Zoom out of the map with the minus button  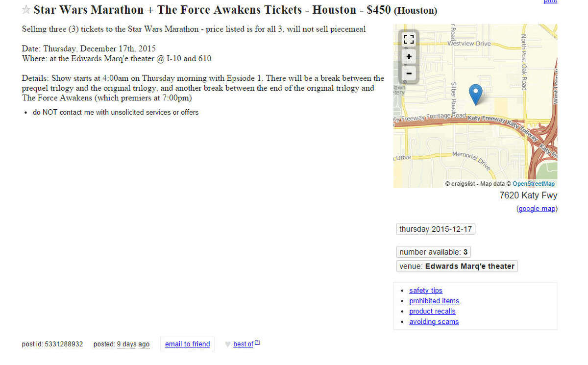409,74
